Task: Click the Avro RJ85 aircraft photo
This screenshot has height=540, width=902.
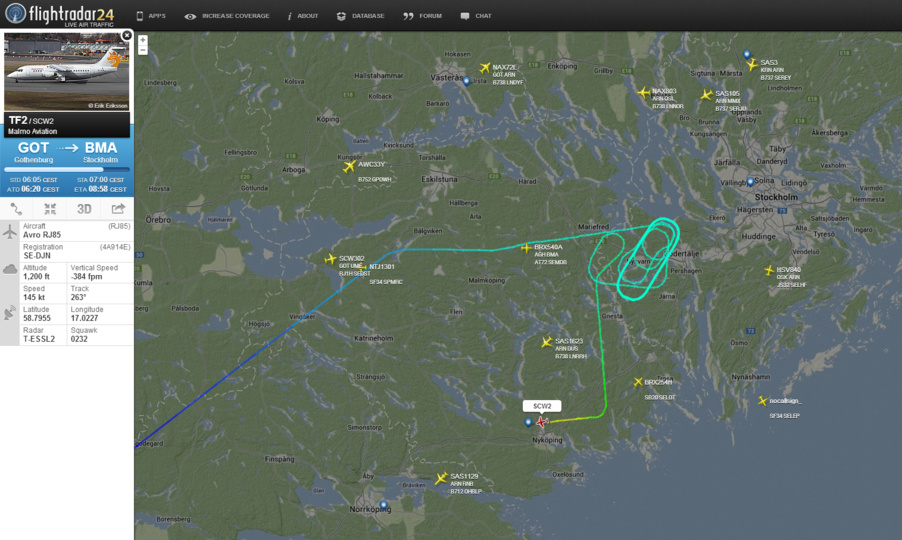Action: point(67,72)
